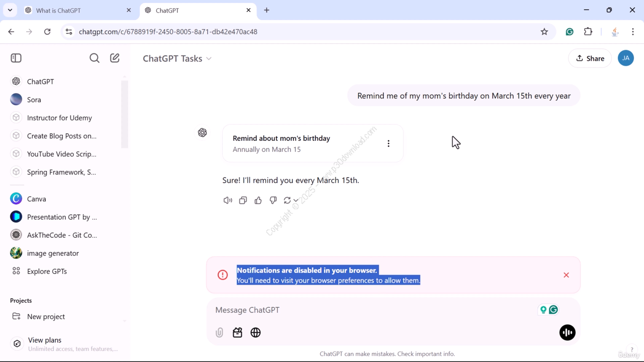The width and height of the screenshot is (644, 362).
Task: Dismiss the notifications disabled alert
Action: pos(566,275)
